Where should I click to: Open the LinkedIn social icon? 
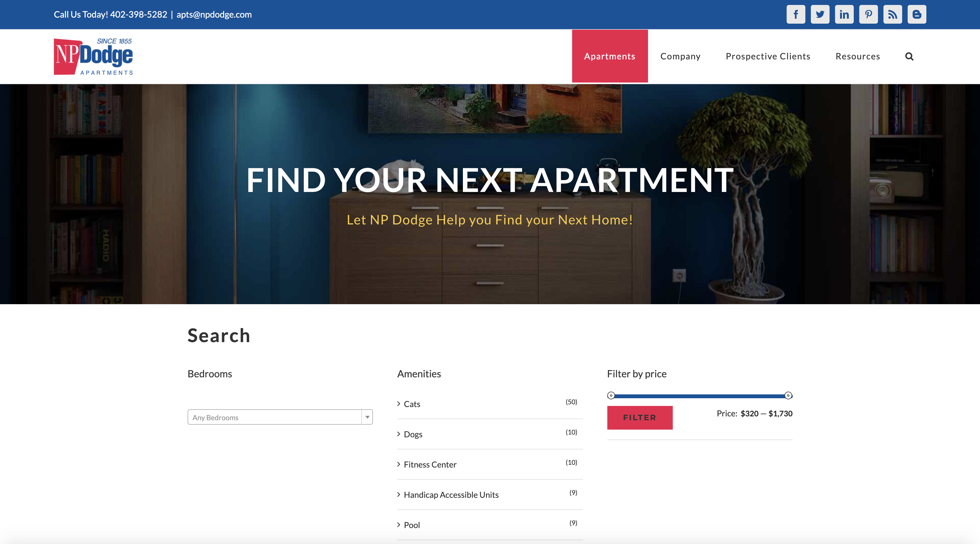pos(844,15)
